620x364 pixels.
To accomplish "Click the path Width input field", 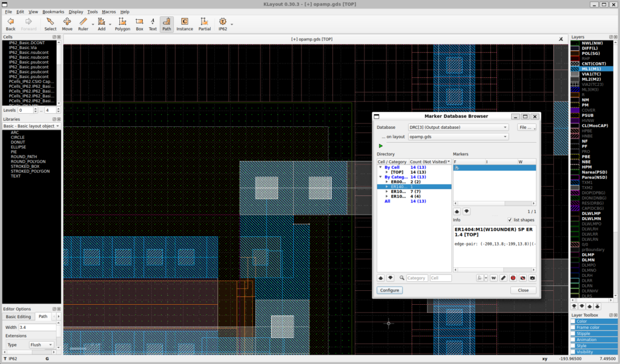I will pos(39,328).
